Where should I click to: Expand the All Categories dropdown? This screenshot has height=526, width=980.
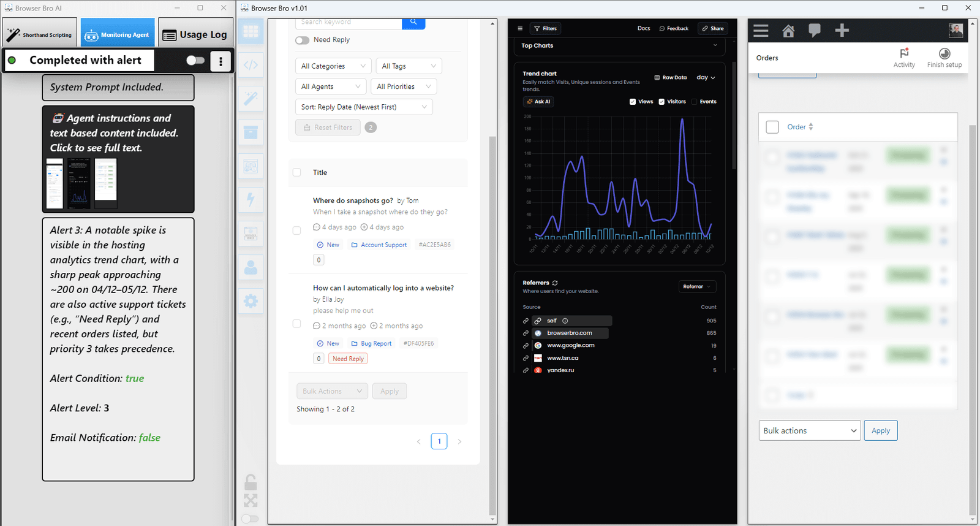(x=333, y=66)
